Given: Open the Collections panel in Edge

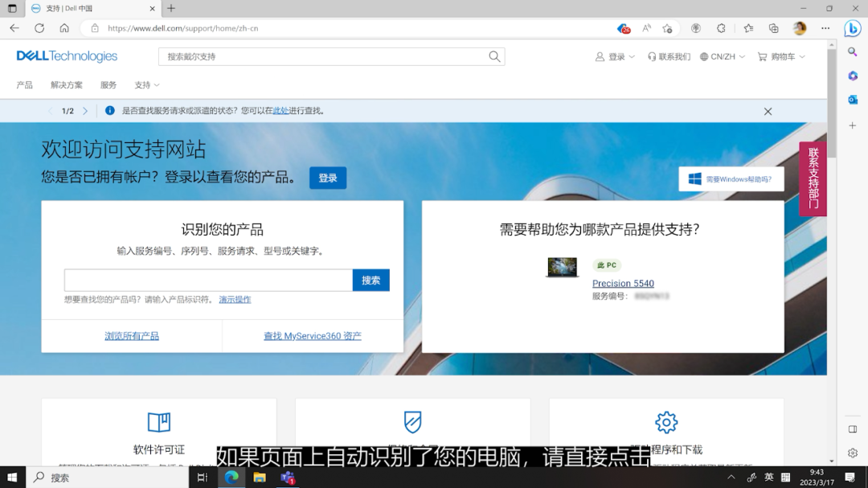Looking at the screenshot, I should 774,28.
